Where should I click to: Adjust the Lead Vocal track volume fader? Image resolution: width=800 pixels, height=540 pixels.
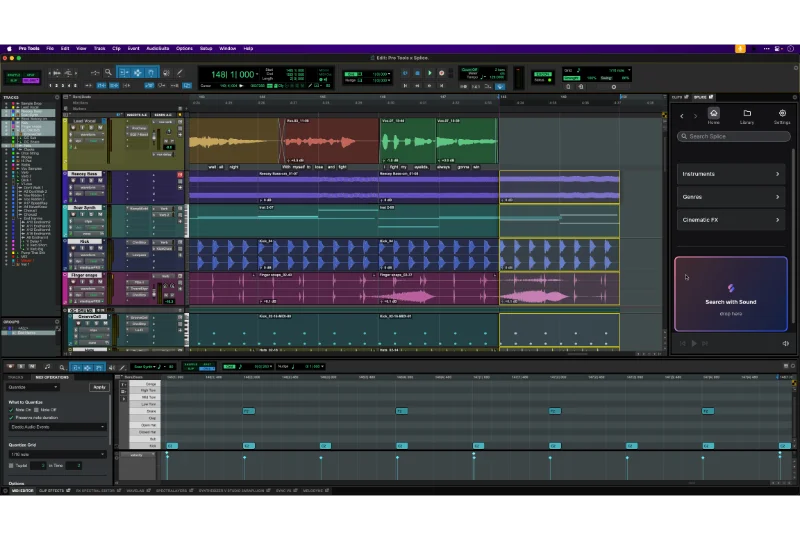pos(154,137)
